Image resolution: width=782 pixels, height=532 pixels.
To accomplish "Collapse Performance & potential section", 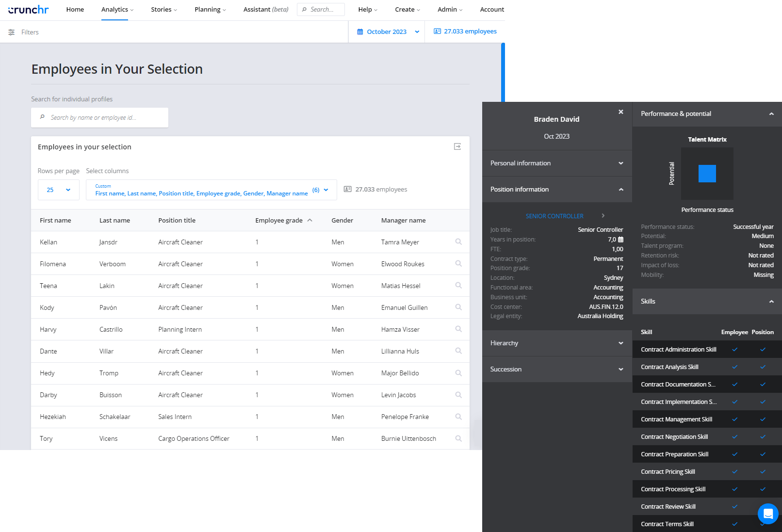I will [x=707, y=114].
